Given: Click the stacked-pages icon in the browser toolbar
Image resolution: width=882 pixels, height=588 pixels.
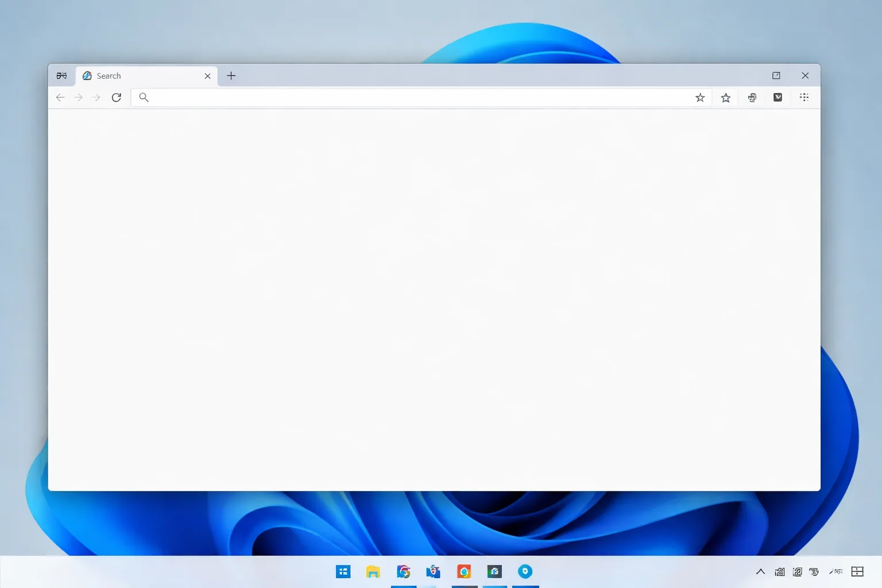Looking at the screenshot, I should pos(752,98).
